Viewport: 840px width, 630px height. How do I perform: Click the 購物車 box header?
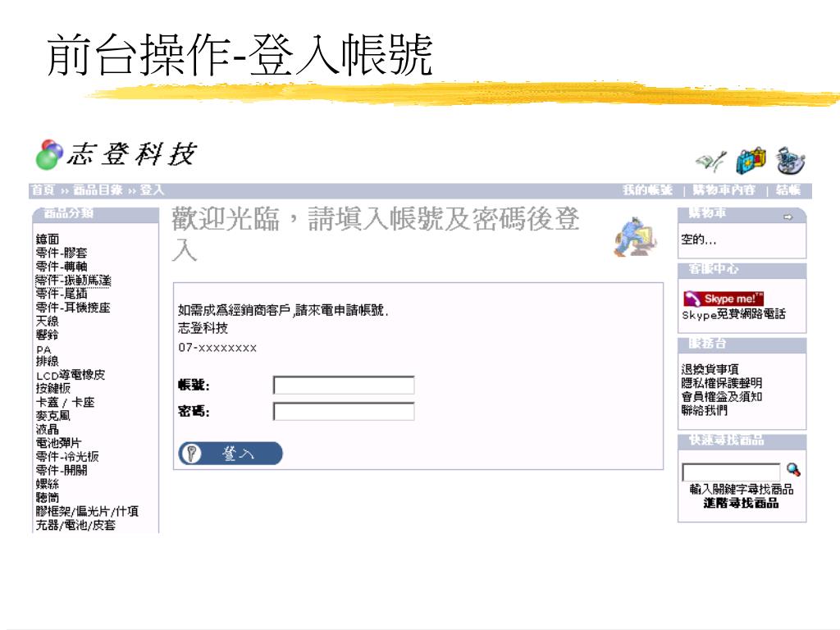[742, 215]
